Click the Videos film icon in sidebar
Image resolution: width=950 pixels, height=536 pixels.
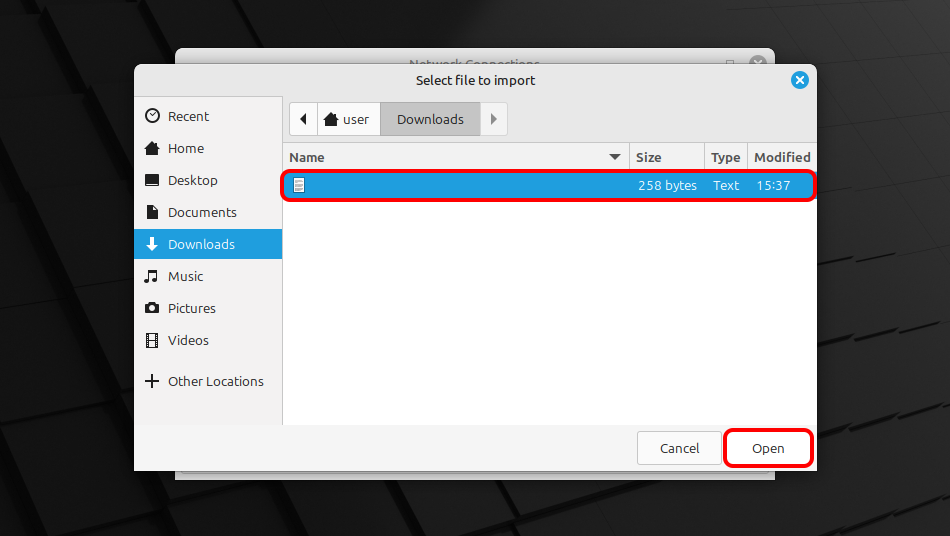152,340
